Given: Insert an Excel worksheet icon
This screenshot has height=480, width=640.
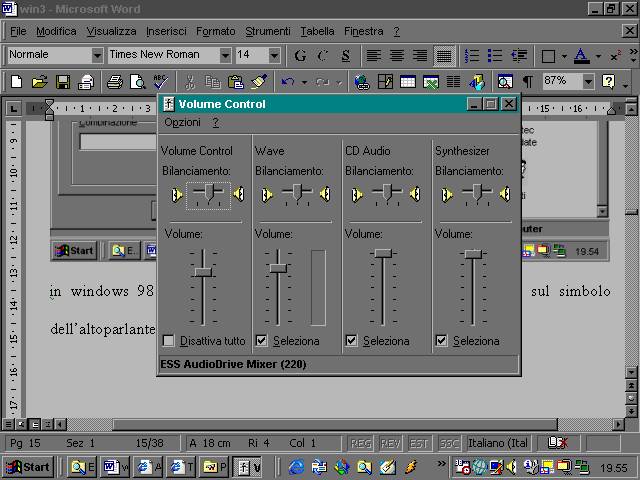Looking at the screenshot, I should [x=431, y=82].
